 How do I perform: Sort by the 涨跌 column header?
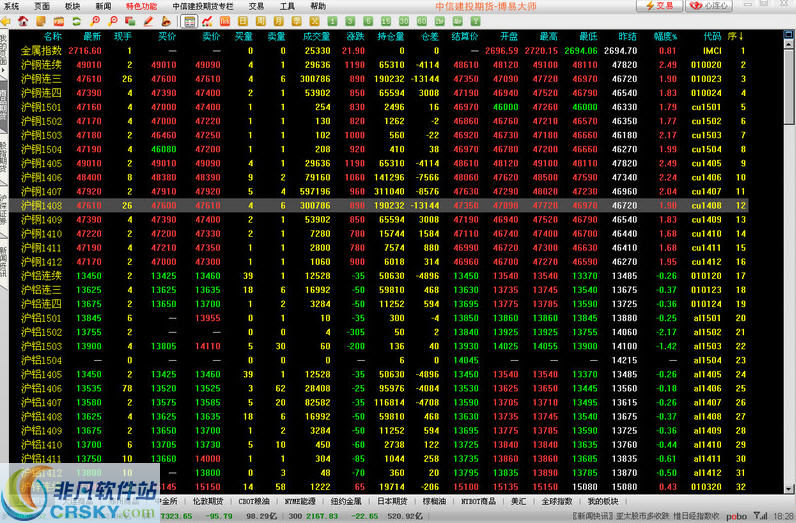[355, 36]
